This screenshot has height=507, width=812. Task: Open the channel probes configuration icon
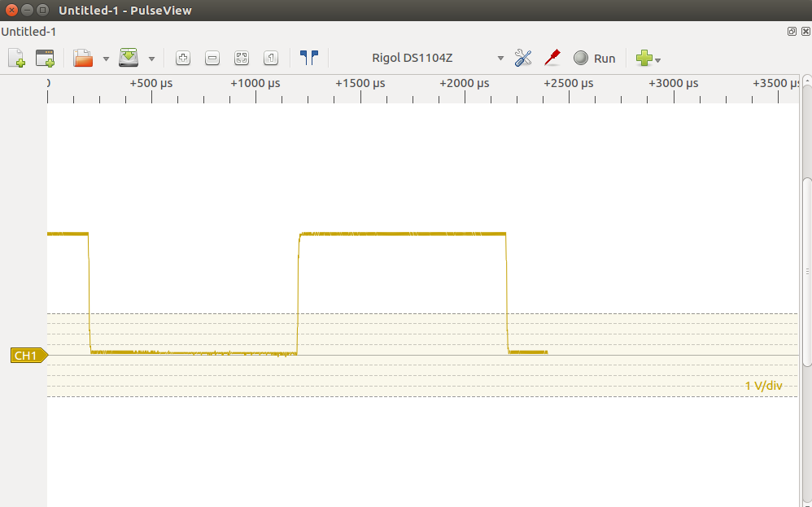(x=552, y=58)
